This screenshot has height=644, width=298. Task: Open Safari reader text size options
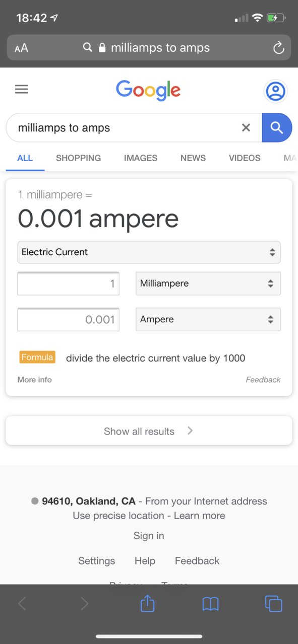(21, 48)
